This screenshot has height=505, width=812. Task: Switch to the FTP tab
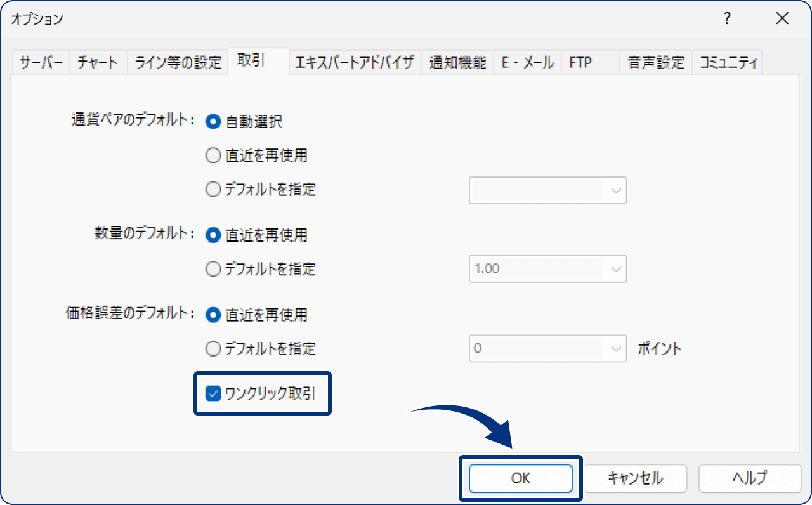(x=580, y=62)
